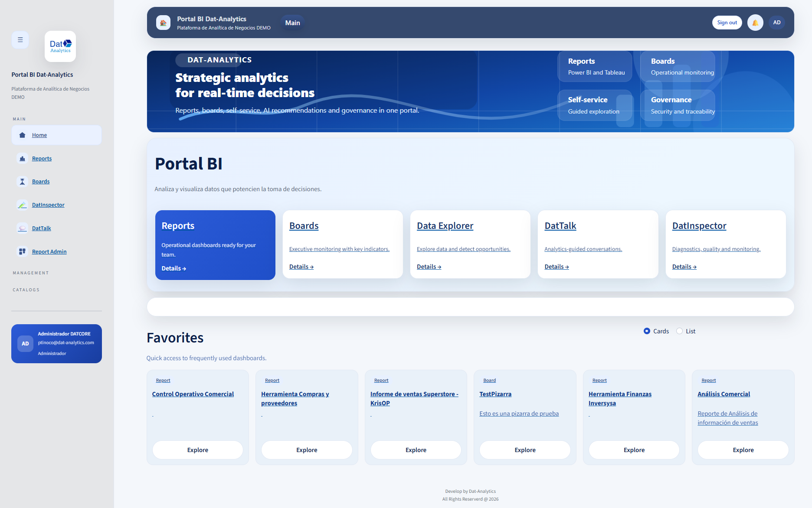Open Details on the Boards card
Screen dimensions: 812x508
[301, 267]
